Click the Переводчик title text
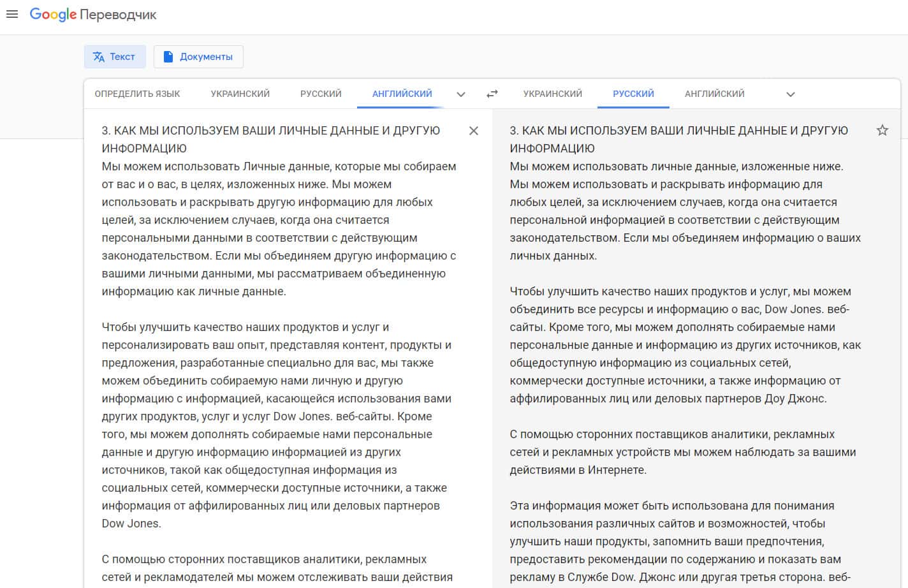Image resolution: width=908 pixels, height=588 pixels. pos(119,15)
